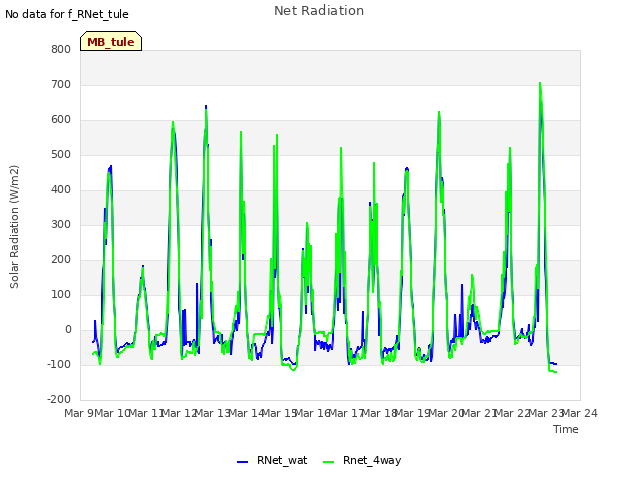Click the 500 y-axis tick label
640x480 pixels.
pyautogui.click(x=61, y=155)
